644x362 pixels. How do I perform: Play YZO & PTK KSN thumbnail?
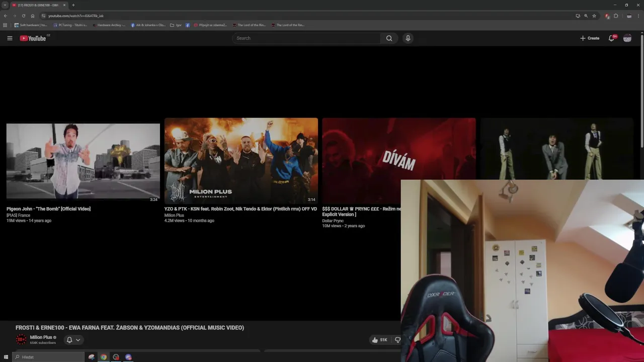pyautogui.click(x=241, y=161)
